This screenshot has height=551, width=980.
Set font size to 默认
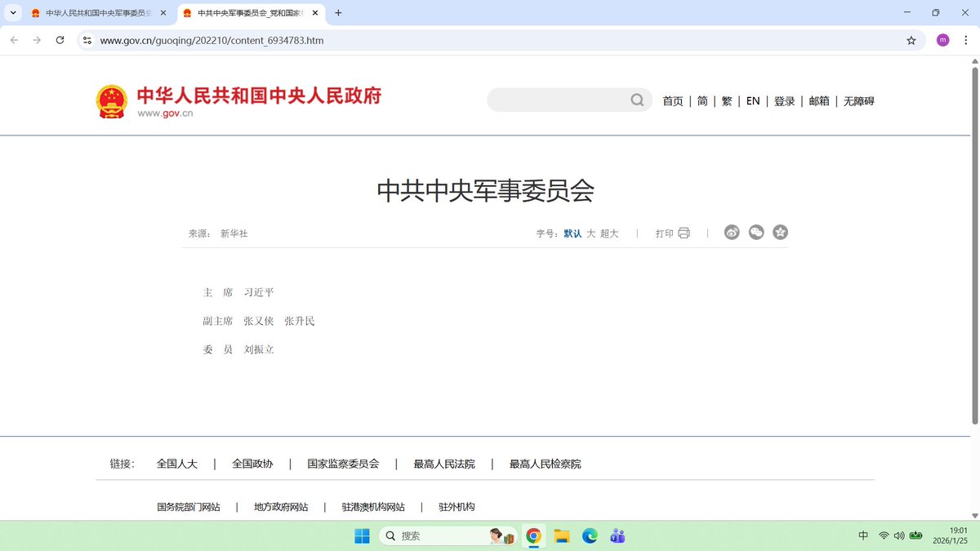[x=572, y=233]
